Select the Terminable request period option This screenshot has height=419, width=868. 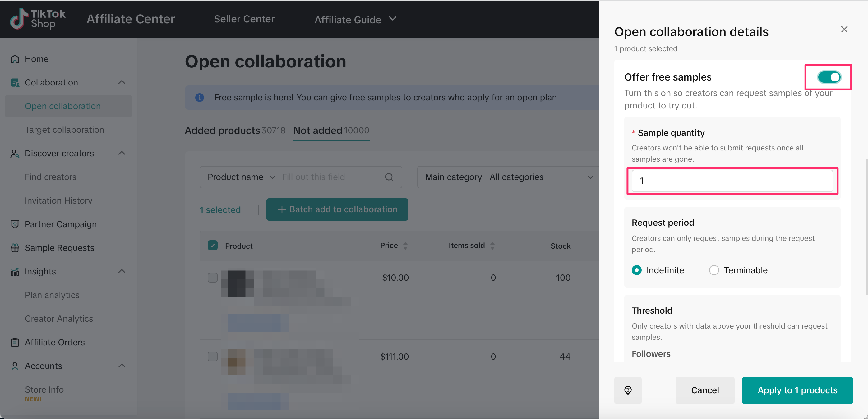tap(714, 270)
